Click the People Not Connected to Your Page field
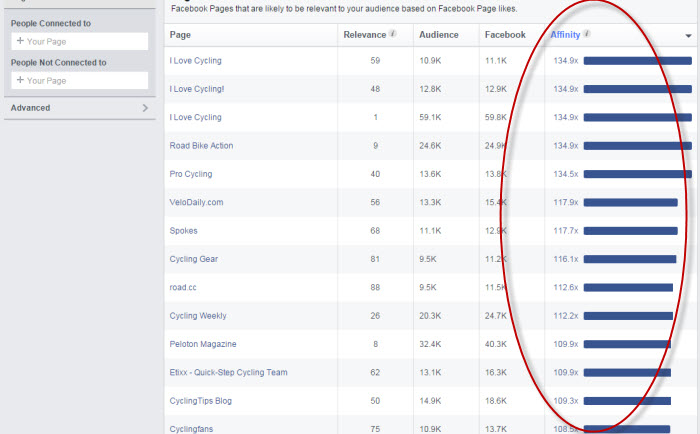700x434 pixels. pyautogui.click(x=79, y=81)
